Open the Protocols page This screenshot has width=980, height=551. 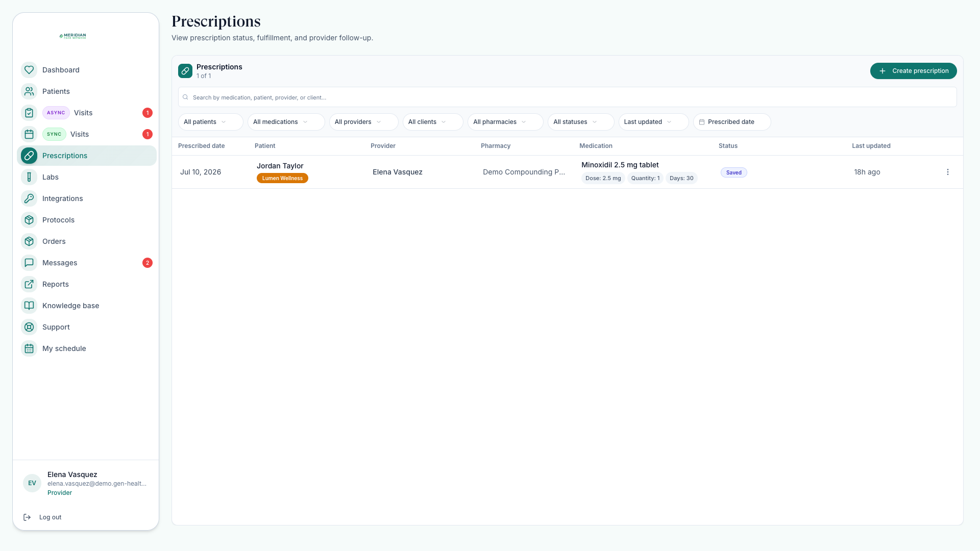coord(87,220)
